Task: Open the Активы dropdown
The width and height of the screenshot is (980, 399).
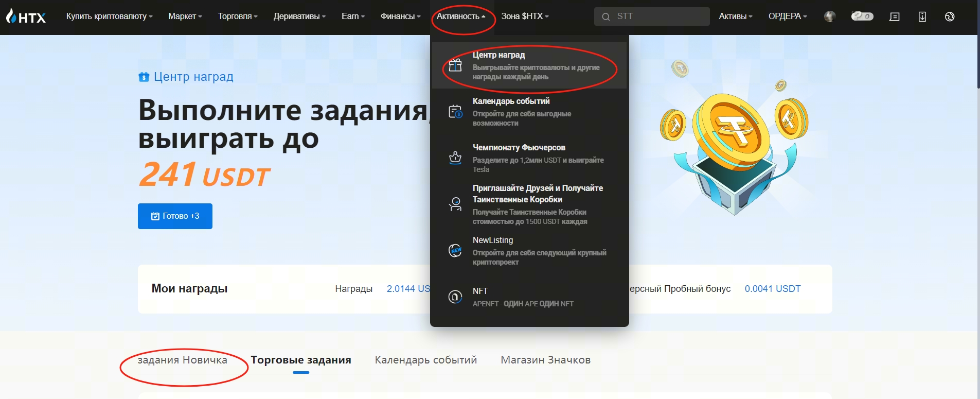Action: (735, 16)
